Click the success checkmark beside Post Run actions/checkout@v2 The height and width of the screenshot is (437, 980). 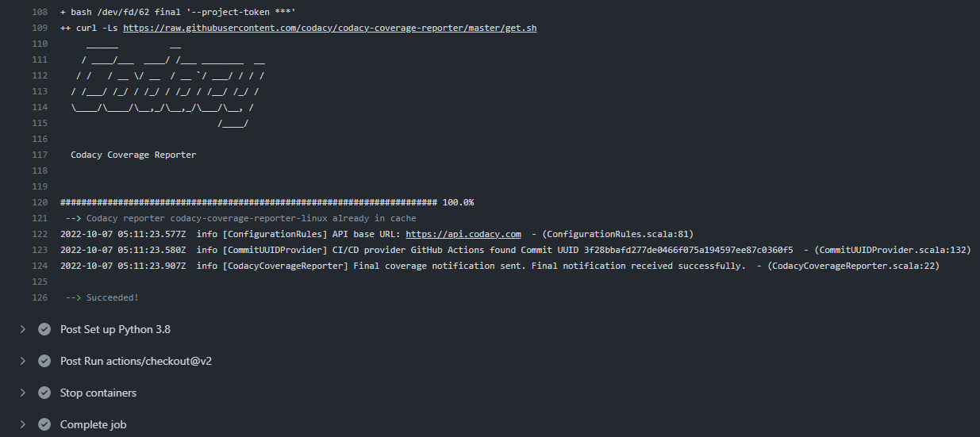point(44,361)
